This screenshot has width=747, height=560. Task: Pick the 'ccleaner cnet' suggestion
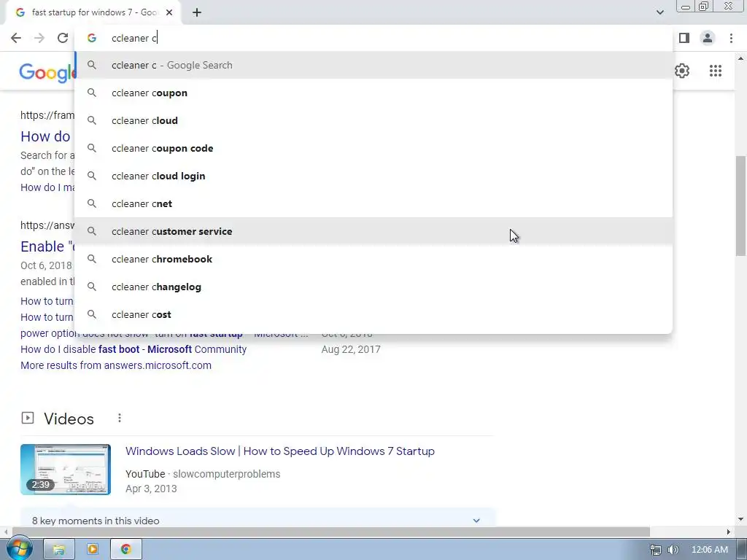point(373,204)
